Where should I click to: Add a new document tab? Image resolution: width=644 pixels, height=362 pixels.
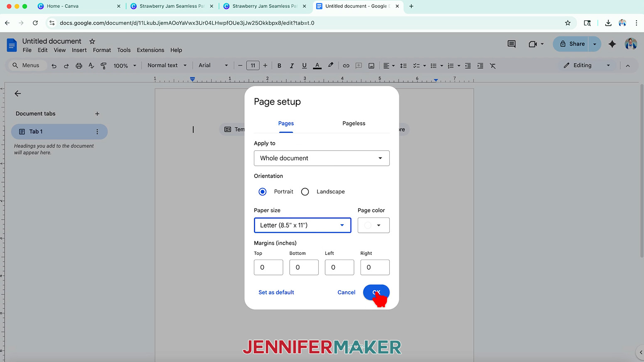click(97, 114)
